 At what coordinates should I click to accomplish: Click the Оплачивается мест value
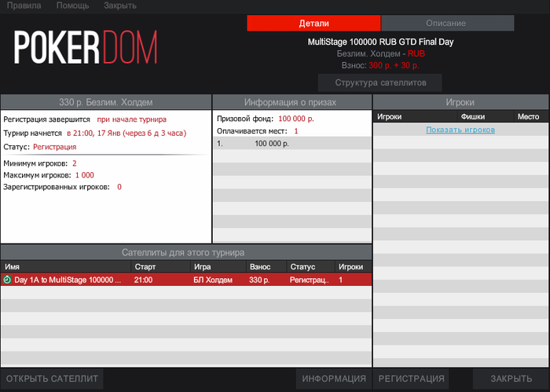point(296,131)
